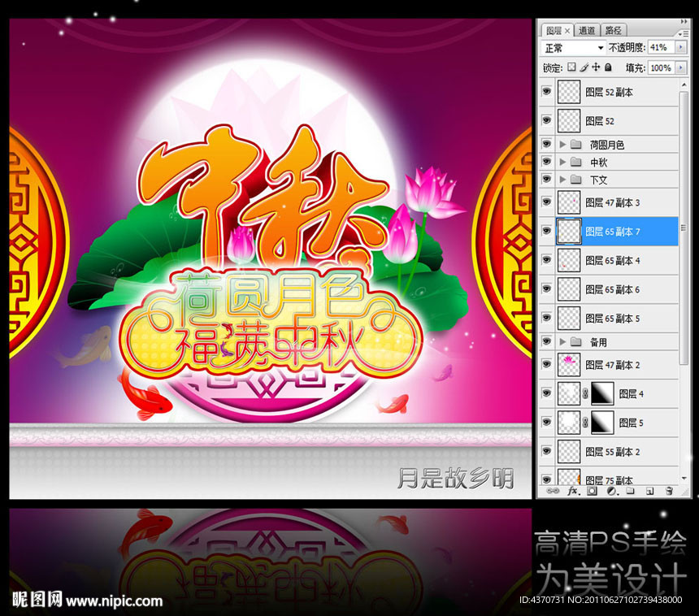Open the layers panel options menu
The width and height of the screenshot is (699, 616).
(x=683, y=33)
